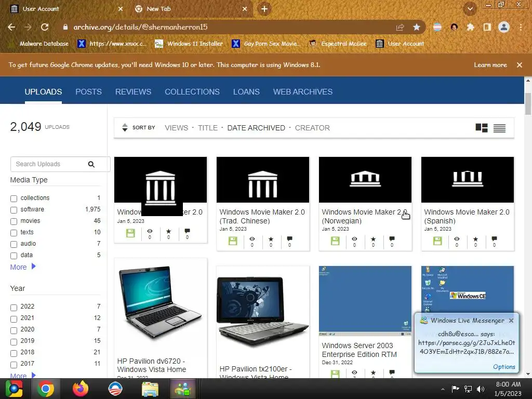The image size is (532, 399).
Task: Switch to the UPLOADS tab
Action: coord(43,91)
